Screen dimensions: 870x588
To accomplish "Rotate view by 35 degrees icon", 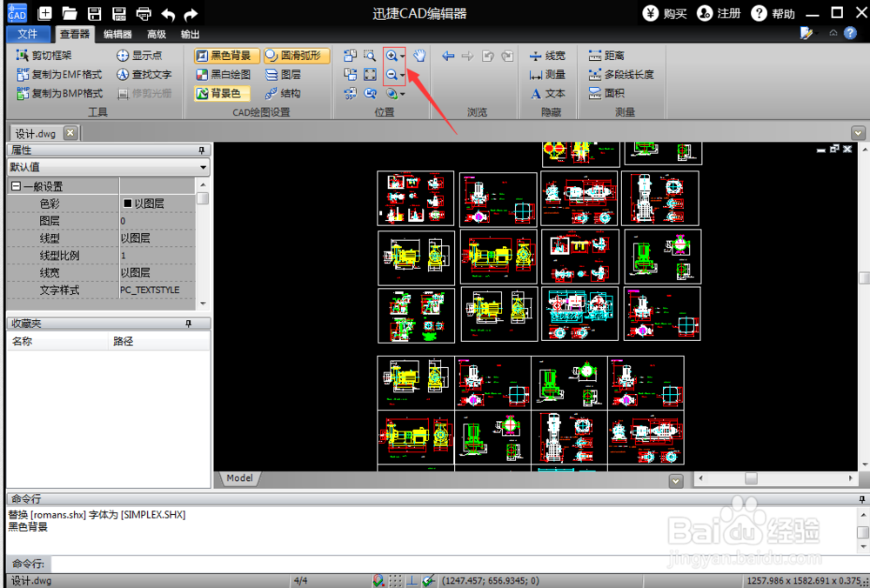I will [x=350, y=93].
